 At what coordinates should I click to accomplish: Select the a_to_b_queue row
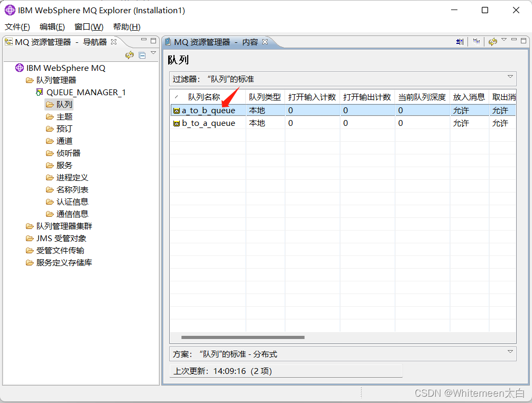(x=343, y=110)
